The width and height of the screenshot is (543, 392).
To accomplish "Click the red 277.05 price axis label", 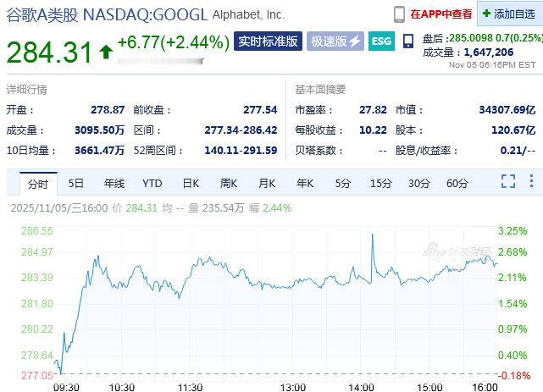I will click(x=37, y=375).
